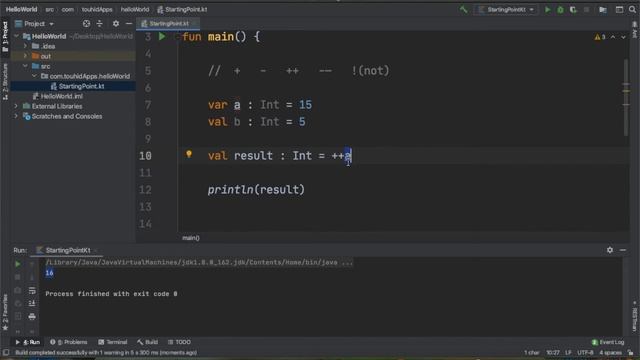Toggle the 2: Structure side tool button
Image resolution: width=640 pixels, height=360 pixels.
coord(5,82)
